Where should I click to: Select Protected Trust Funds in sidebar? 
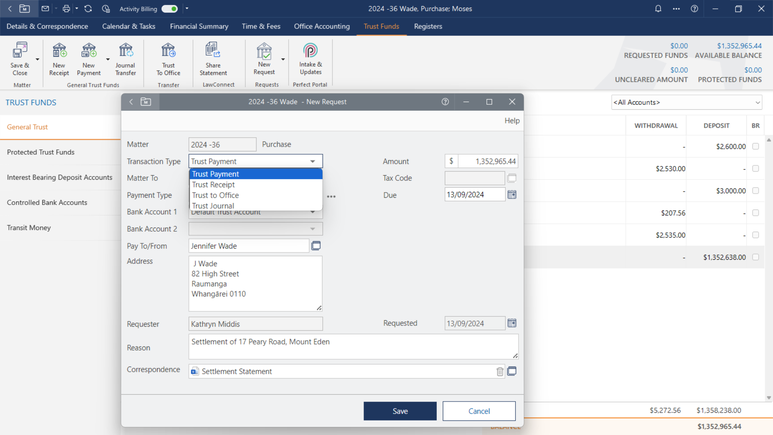(x=41, y=152)
